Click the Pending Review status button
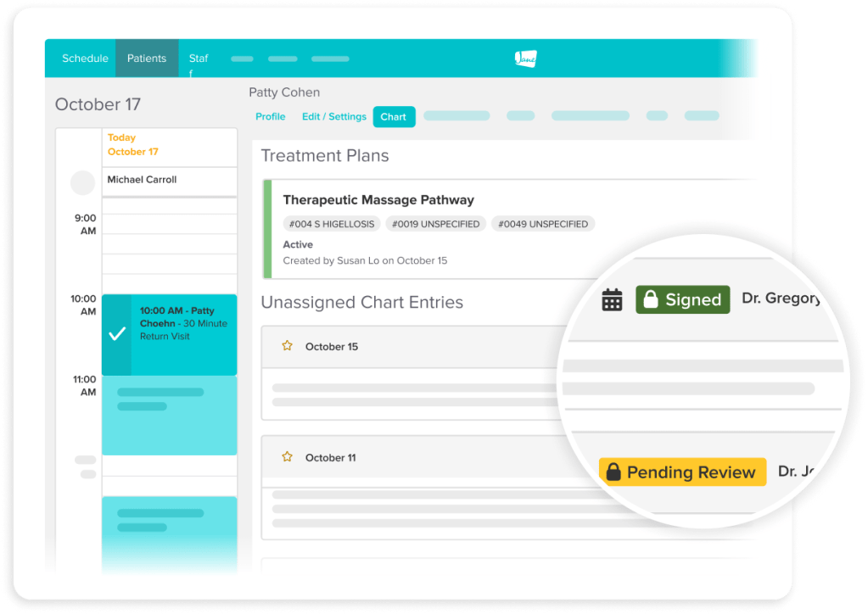Viewport: 868px width, 614px height. pos(682,472)
